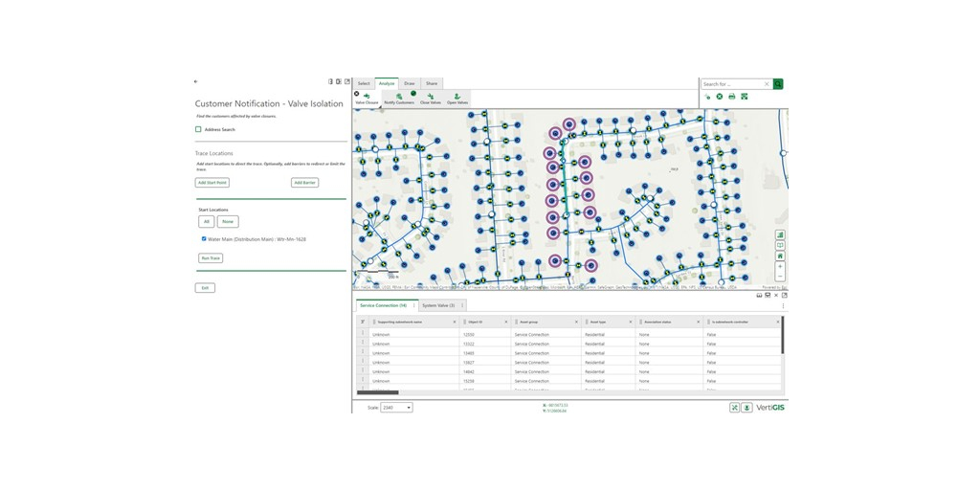This screenshot has width=980, height=490.
Task: Click the map home extent button
Action: point(780,256)
